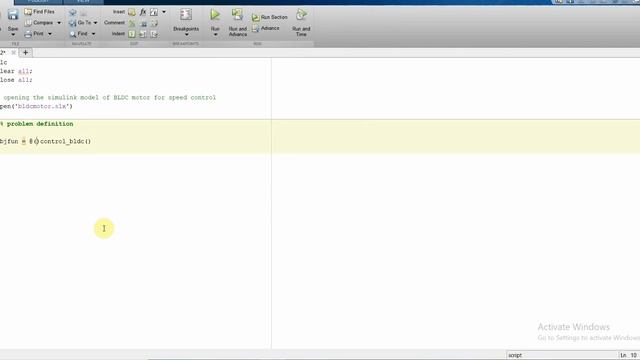Switch to the PUBLISH ribbon tab

point(38,2)
